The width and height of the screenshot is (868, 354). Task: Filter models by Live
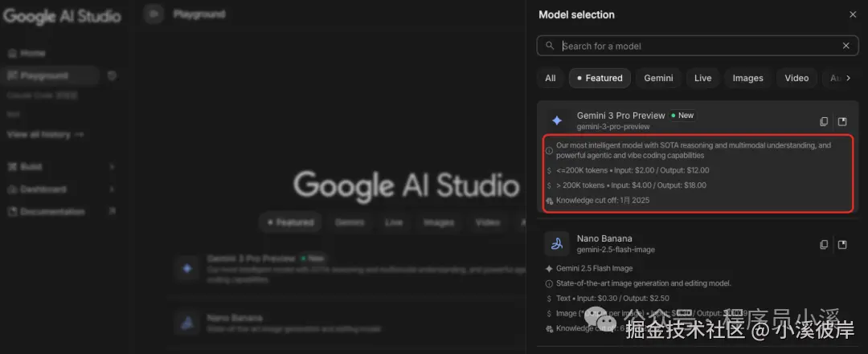point(702,78)
